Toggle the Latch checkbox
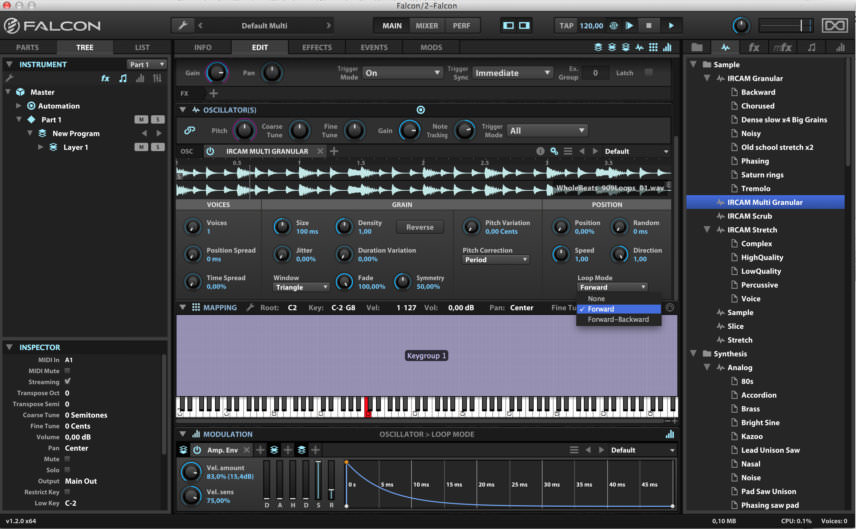Screen dimensions: 856x529 (x=649, y=73)
